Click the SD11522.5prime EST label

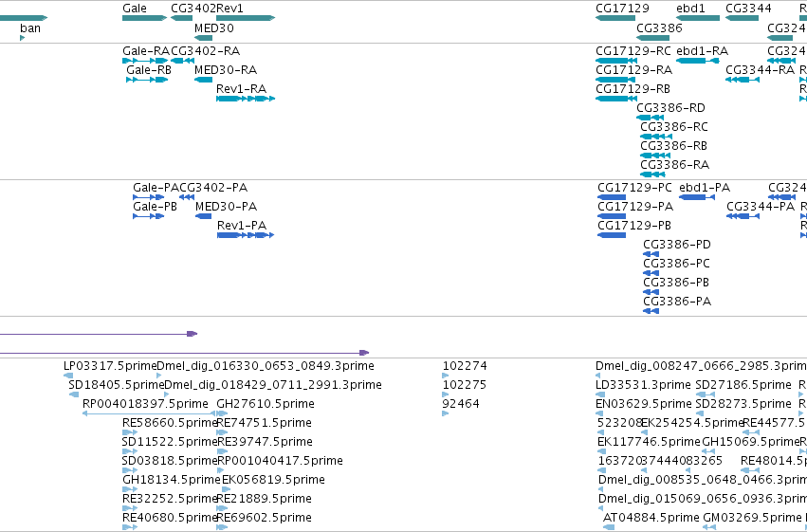[x=170, y=443]
